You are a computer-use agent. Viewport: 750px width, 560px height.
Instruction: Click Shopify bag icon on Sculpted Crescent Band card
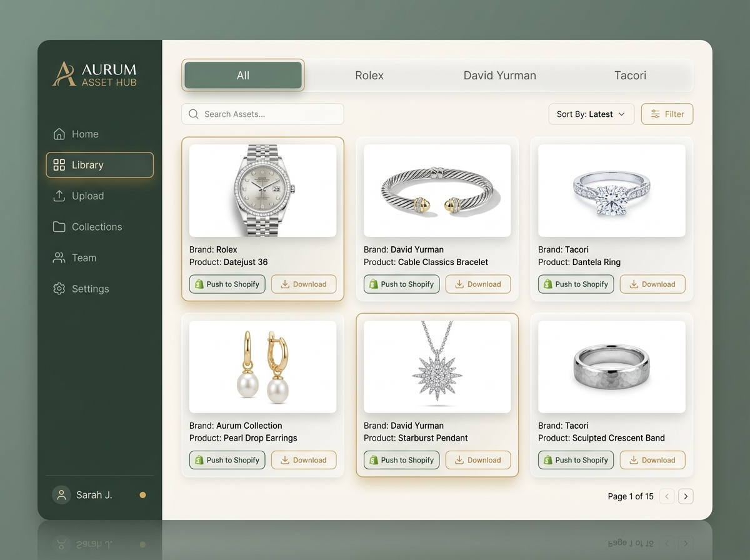(x=547, y=460)
